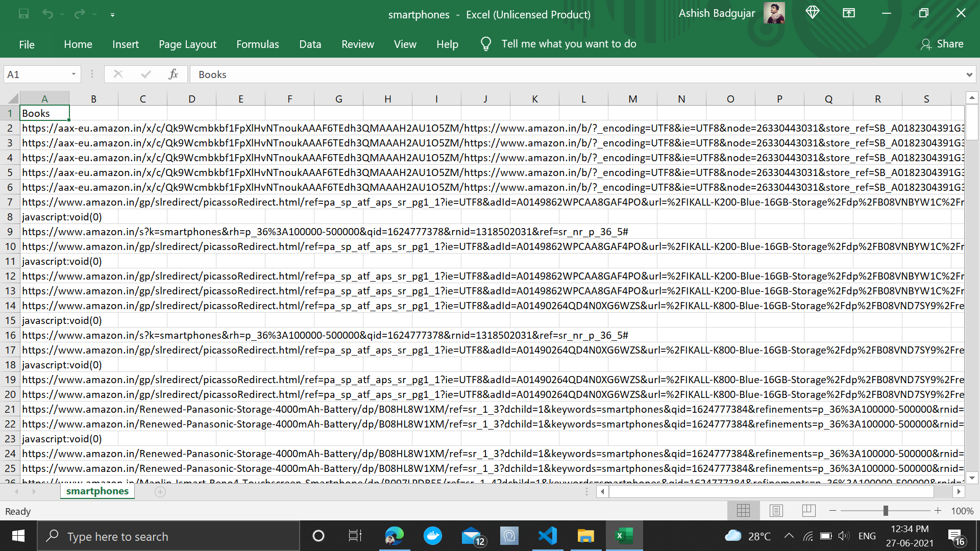Add a new sheet with plus icon
This screenshot has height=551, width=980.
pyautogui.click(x=160, y=492)
